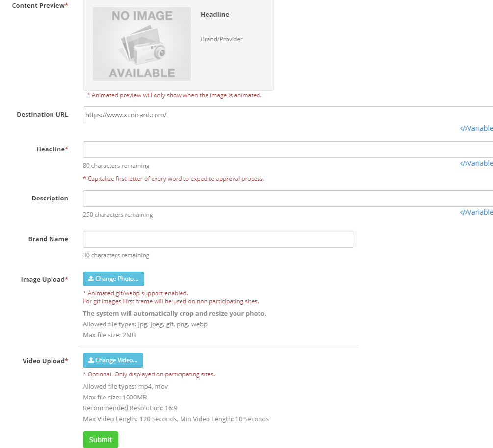Click the Brand Name field label
Screen dimensions: 493x448
[48, 239]
